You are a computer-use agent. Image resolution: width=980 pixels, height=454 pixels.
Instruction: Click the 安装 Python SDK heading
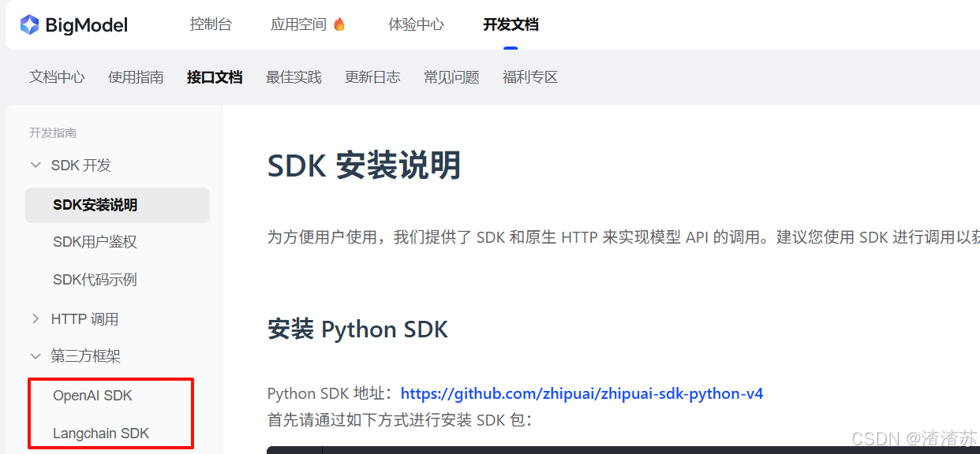(x=357, y=329)
